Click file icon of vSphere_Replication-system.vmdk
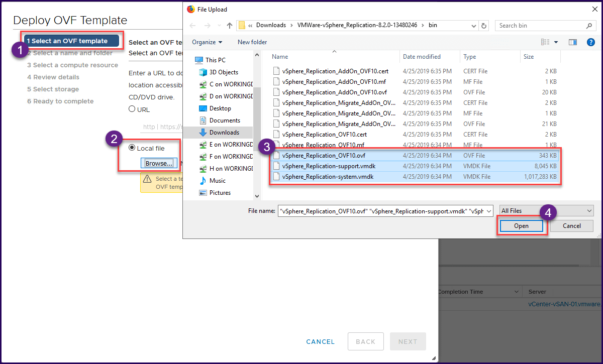The height and width of the screenshot is (364, 603). tap(276, 177)
